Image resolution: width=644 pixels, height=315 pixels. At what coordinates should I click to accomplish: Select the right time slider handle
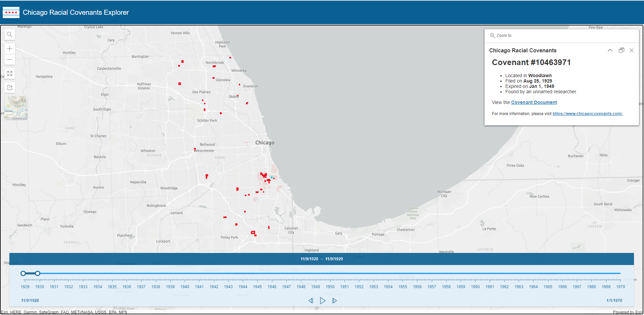(x=38, y=273)
